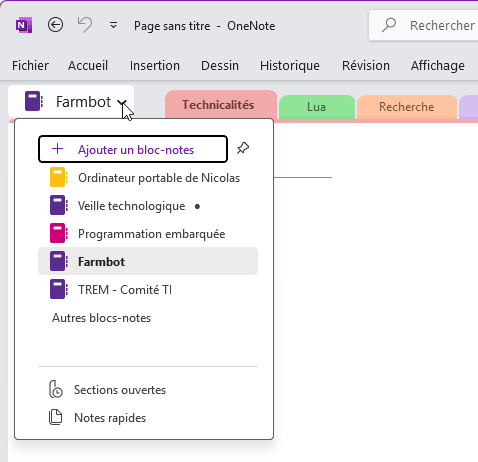478x462 pixels.
Task: Click the Sections ouvertes clock icon
Action: pos(56,390)
